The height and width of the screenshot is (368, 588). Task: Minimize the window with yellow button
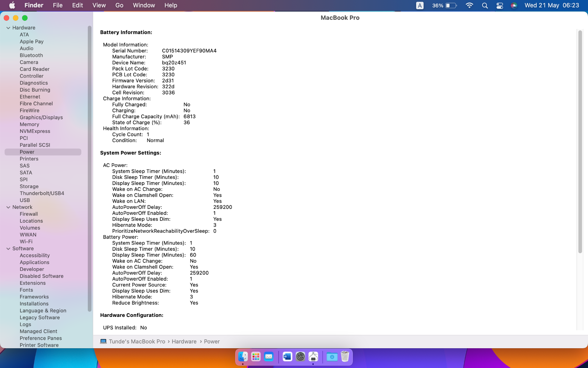tap(16, 18)
